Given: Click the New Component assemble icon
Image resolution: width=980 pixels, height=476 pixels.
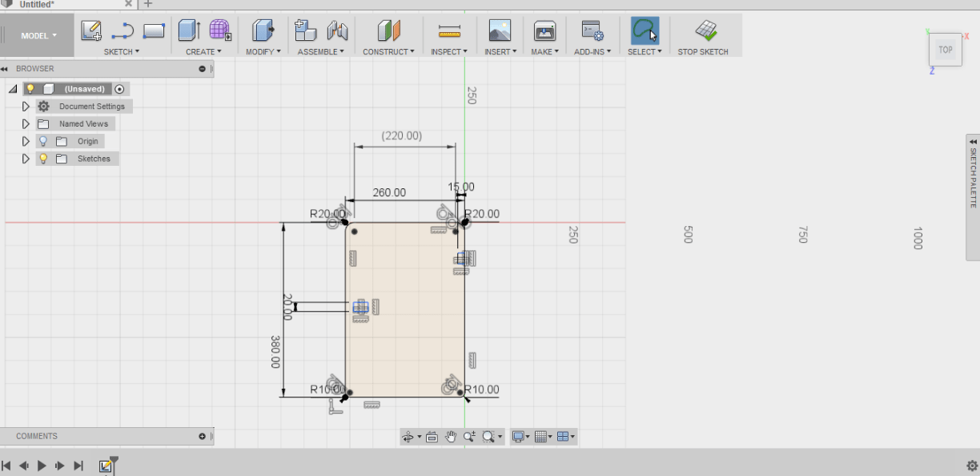Looking at the screenshot, I should click(306, 31).
